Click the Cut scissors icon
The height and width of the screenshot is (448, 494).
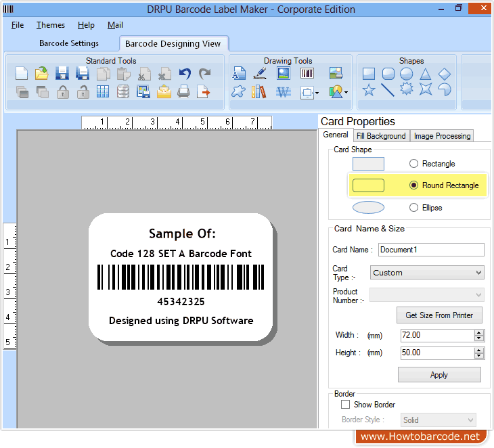point(144,74)
